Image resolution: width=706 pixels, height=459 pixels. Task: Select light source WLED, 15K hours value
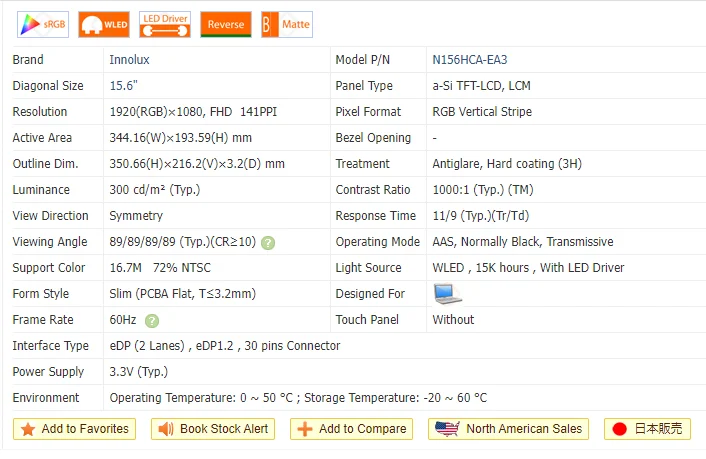(528, 268)
